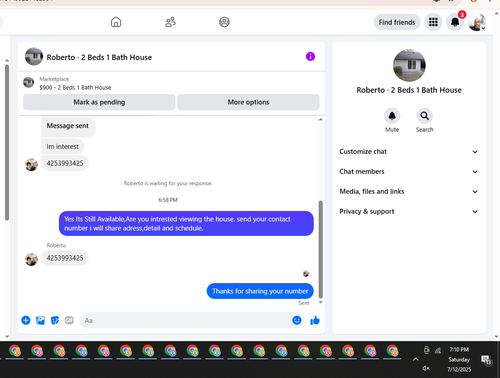Attach a photo with the image icon

pos(40,320)
